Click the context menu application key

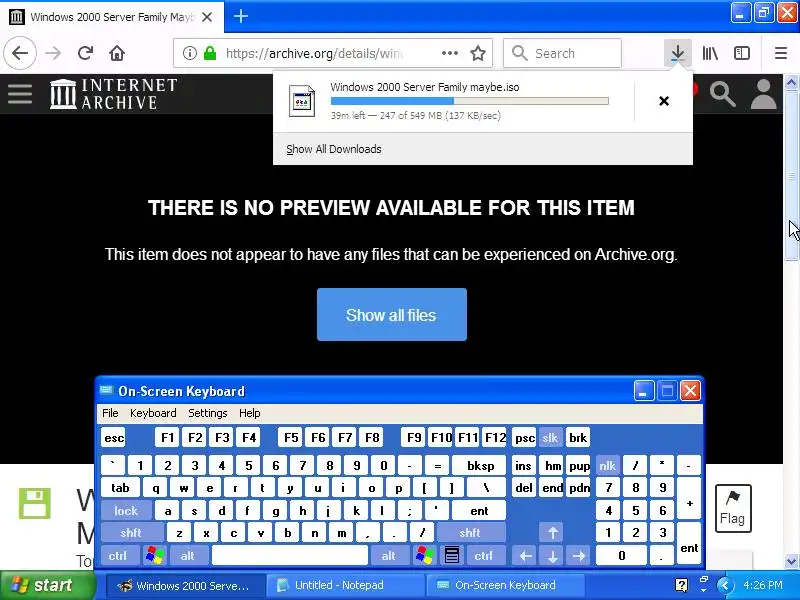pos(452,556)
